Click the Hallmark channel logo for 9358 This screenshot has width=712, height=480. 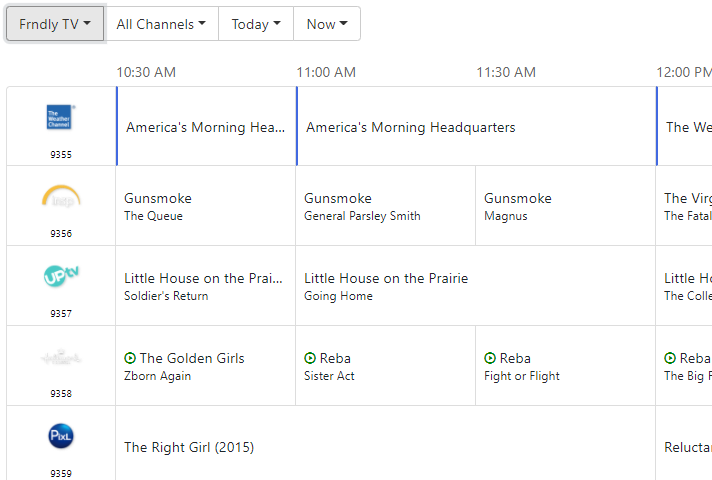coord(61,358)
